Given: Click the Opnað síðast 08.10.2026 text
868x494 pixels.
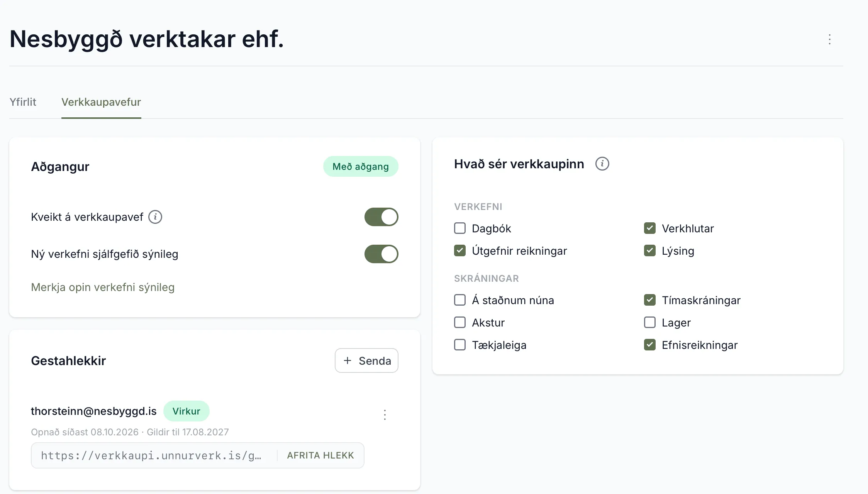Looking at the screenshot, I should [x=85, y=432].
